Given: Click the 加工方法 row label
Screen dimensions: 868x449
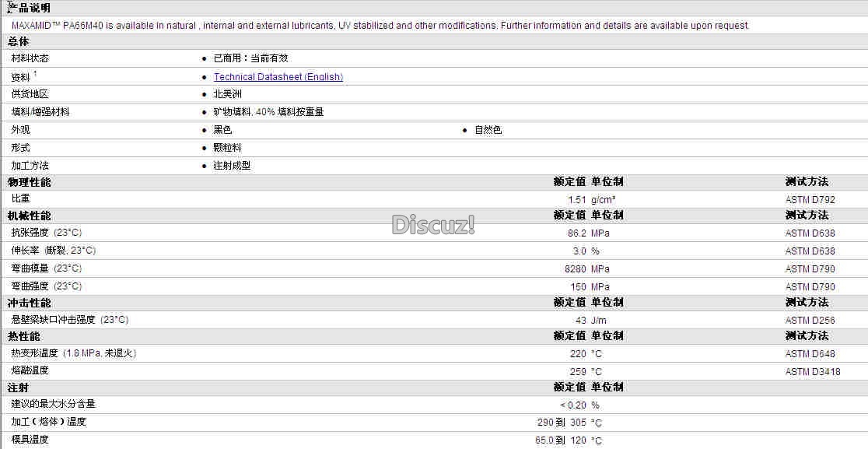Looking at the screenshot, I should (x=30, y=166).
